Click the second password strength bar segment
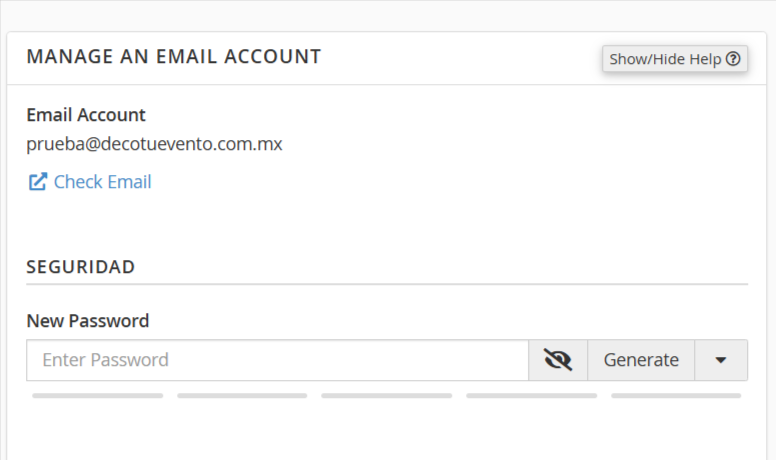This screenshot has height=460, width=776. [242, 396]
